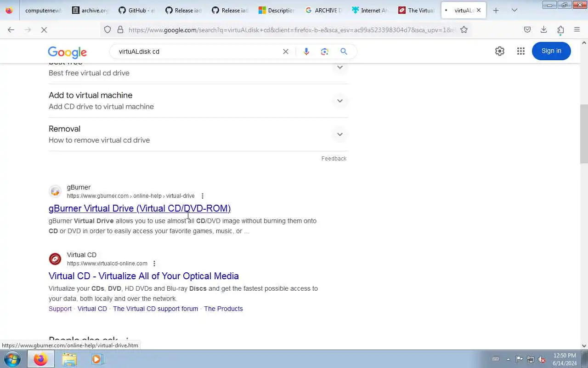This screenshot has width=588, height=368.
Task: Open the Firefox application hamburger menu
Action: click(577, 29)
